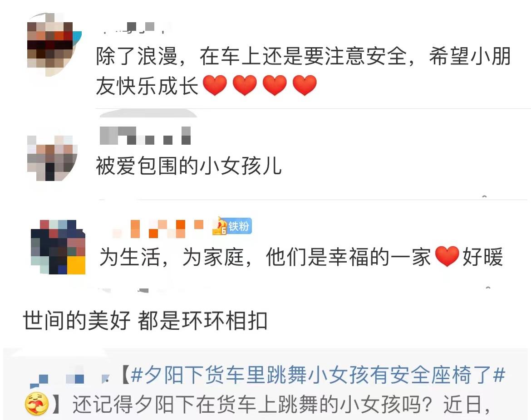
Task: Open the first commenter's pixelated avatar
Action: click(x=54, y=44)
